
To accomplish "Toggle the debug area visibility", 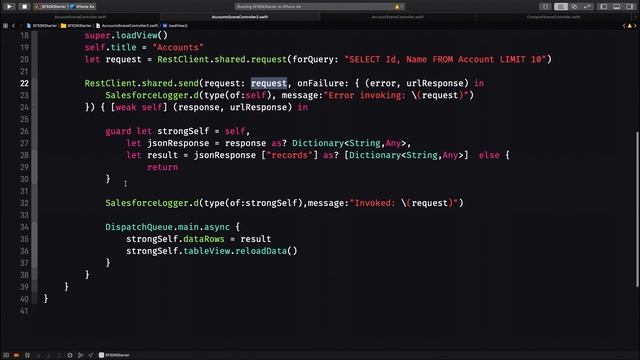I will 617,7.
